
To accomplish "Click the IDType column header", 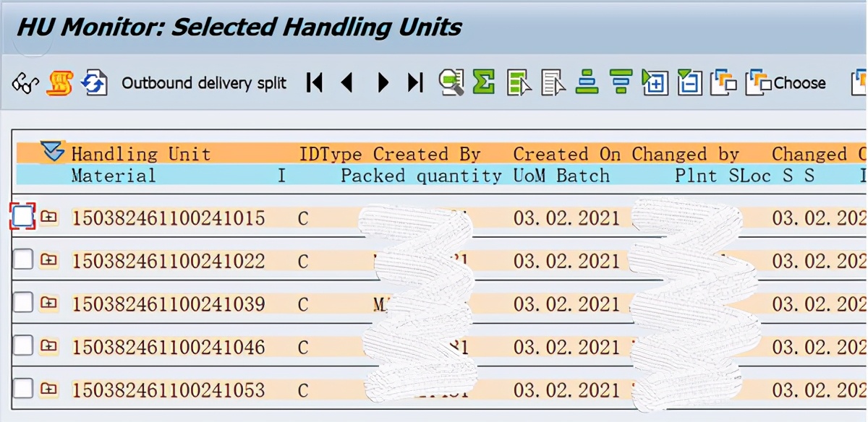I will pyautogui.click(x=331, y=154).
